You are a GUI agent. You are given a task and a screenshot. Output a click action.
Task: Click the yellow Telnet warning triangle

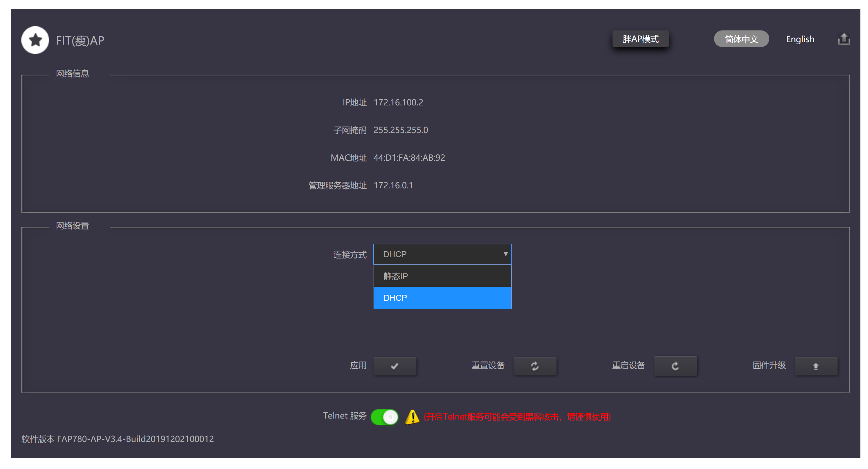pyautogui.click(x=412, y=417)
